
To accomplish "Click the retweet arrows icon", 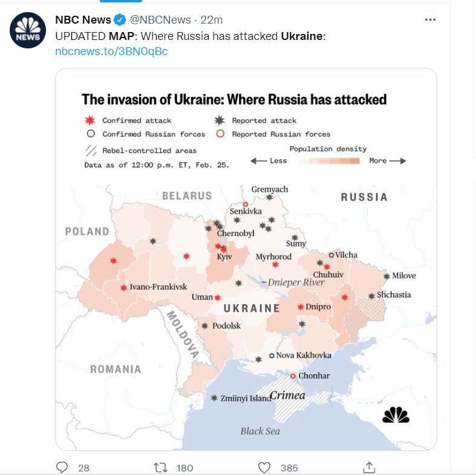I will [160, 467].
